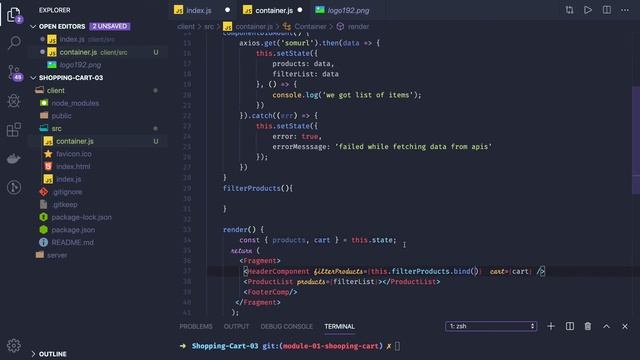This screenshot has height=360, width=640.
Task: Open index.html in the file tree
Action: [98, 167]
